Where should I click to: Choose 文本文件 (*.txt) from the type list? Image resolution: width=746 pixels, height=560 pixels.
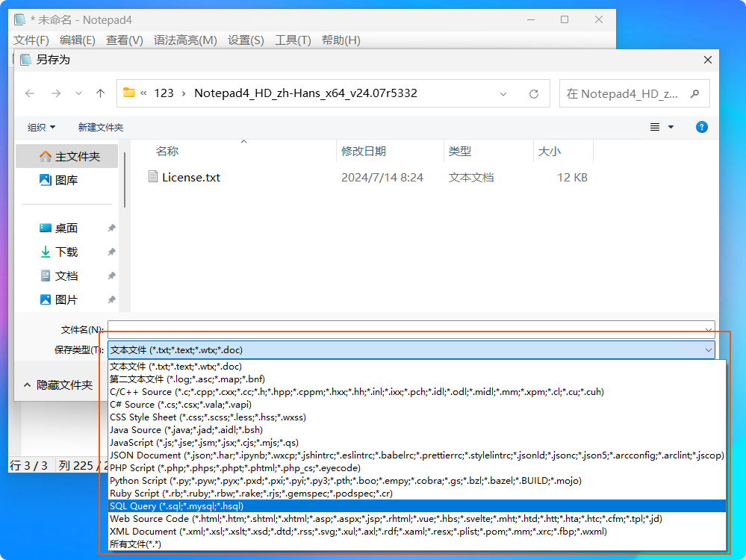click(417, 367)
